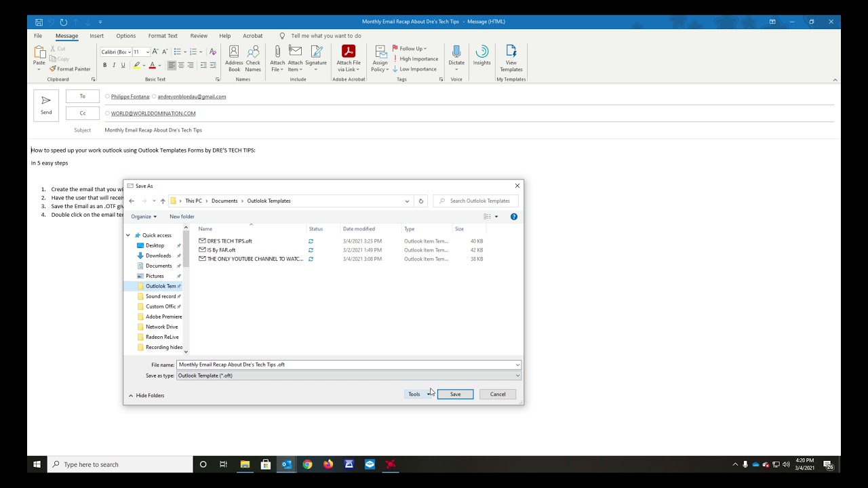Open the Save as type combo box

point(349,375)
